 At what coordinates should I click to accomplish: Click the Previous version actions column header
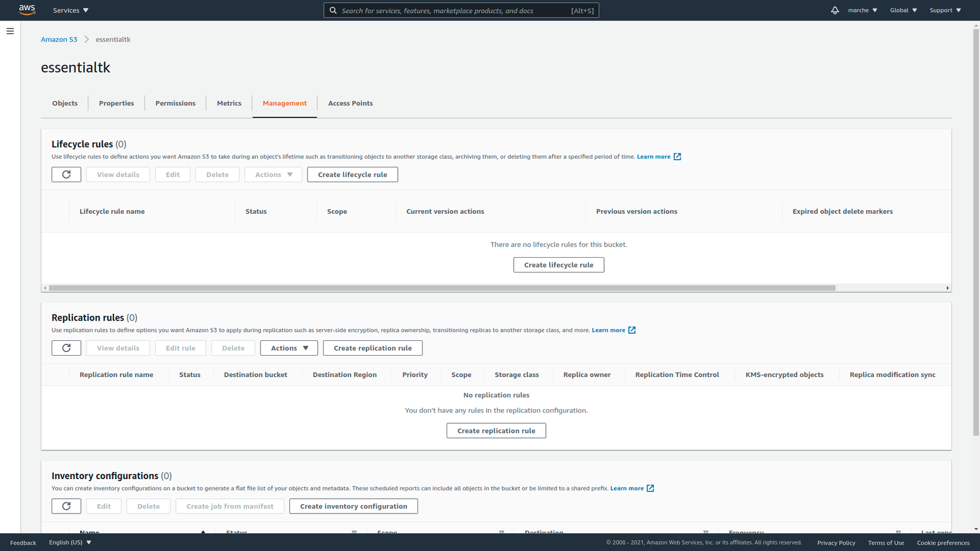[x=636, y=211]
